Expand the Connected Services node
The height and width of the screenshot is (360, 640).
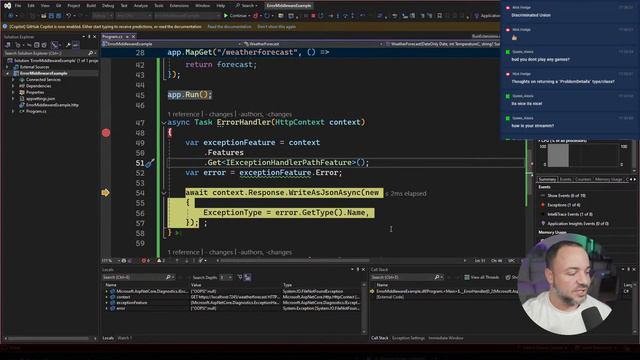pos(13,80)
